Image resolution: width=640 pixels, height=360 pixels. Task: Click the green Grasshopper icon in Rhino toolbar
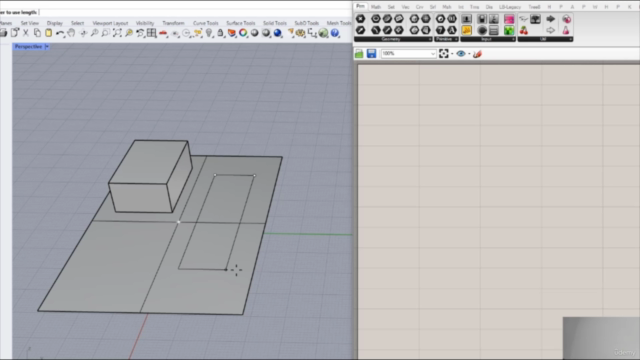323,33
